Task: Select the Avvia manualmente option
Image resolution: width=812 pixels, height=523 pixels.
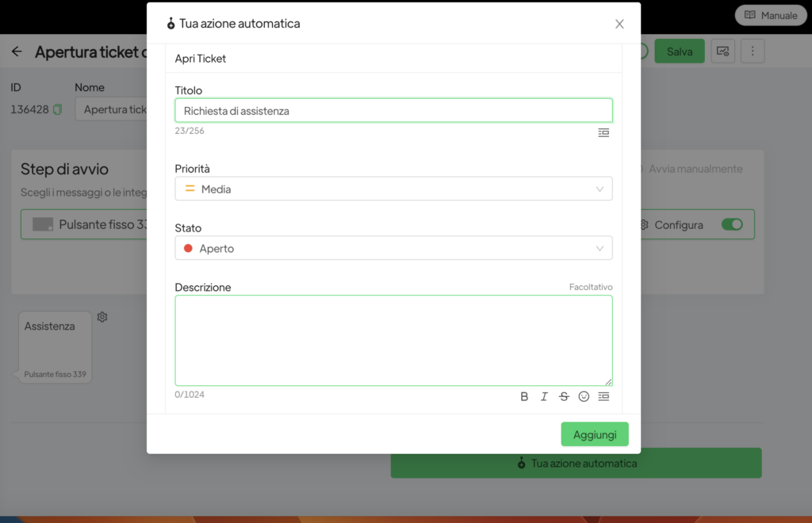Action: click(x=688, y=169)
